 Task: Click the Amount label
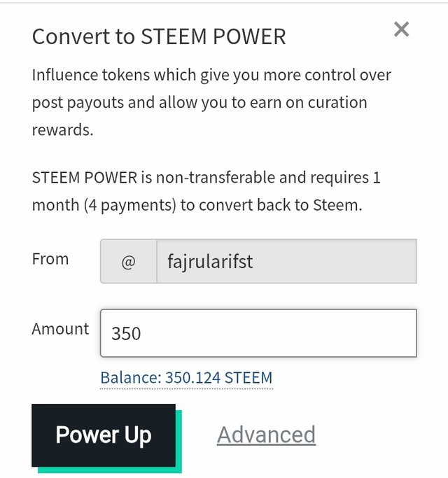tap(60, 329)
